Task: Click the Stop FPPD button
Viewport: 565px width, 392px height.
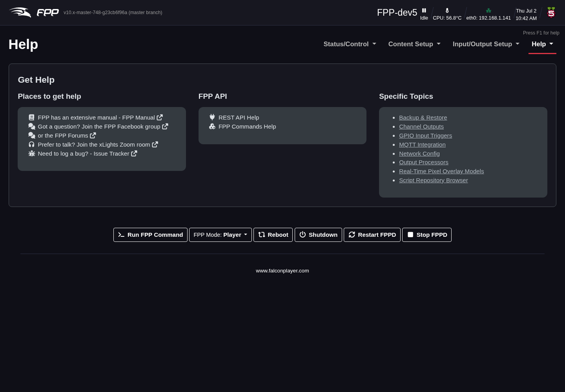Action: [427, 235]
